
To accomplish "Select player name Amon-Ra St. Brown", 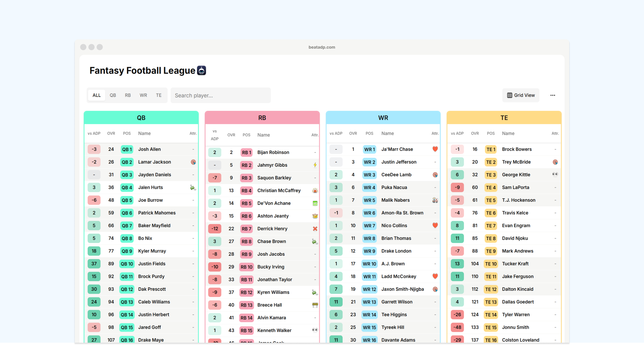I will [x=402, y=213].
